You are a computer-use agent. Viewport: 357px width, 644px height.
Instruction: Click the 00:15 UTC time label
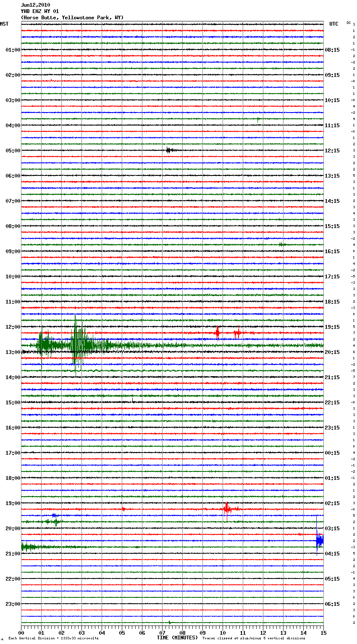(332, 453)
